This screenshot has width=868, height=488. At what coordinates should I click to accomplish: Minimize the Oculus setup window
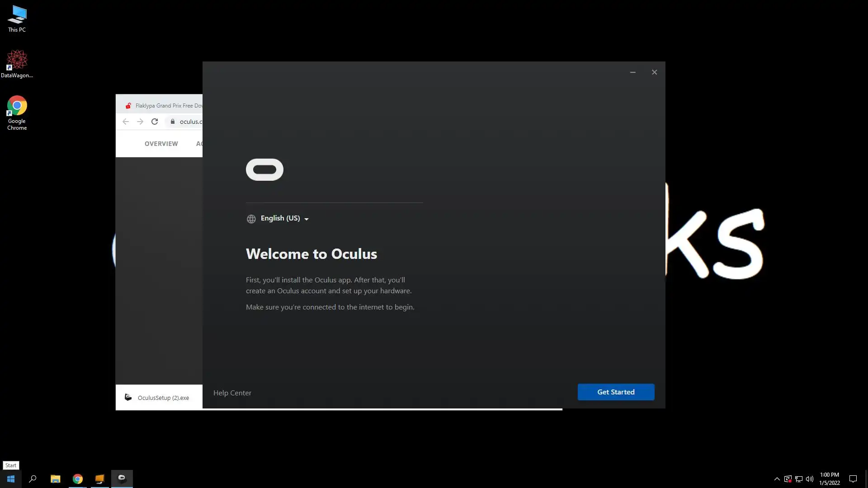[x=632, y=72]
